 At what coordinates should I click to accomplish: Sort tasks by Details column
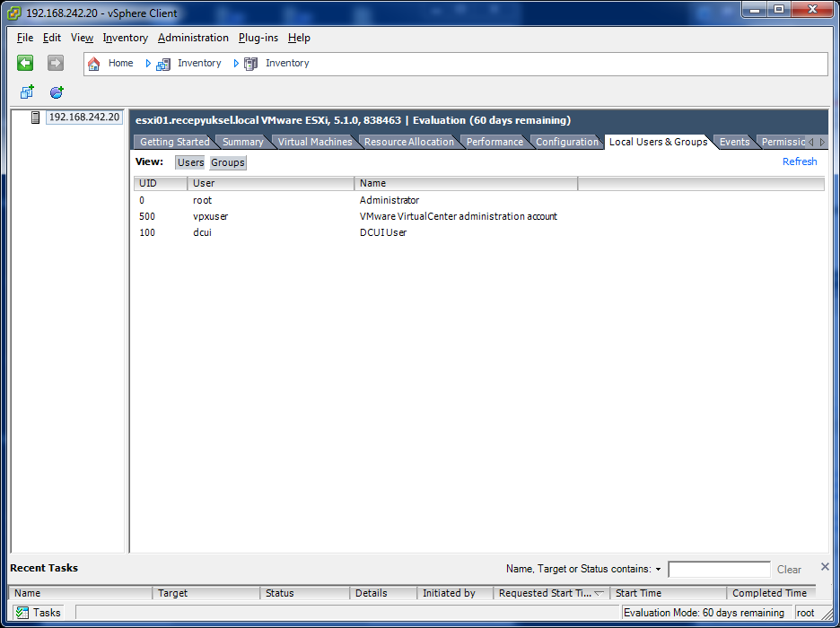click(383, 593)
